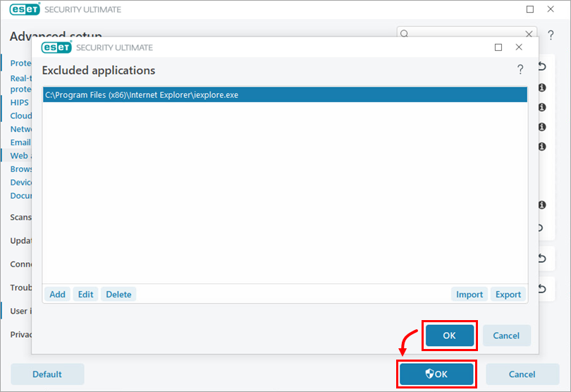Open Real-time protection section in sidebar
Viewport: 571px width, 392px height.
pos(20,84)
